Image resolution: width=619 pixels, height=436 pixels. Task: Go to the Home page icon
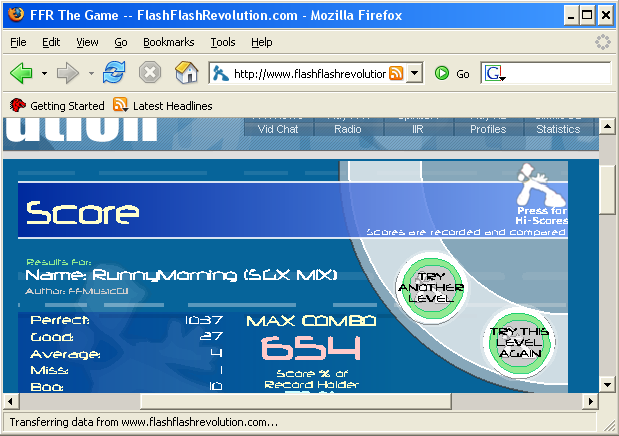185,73
